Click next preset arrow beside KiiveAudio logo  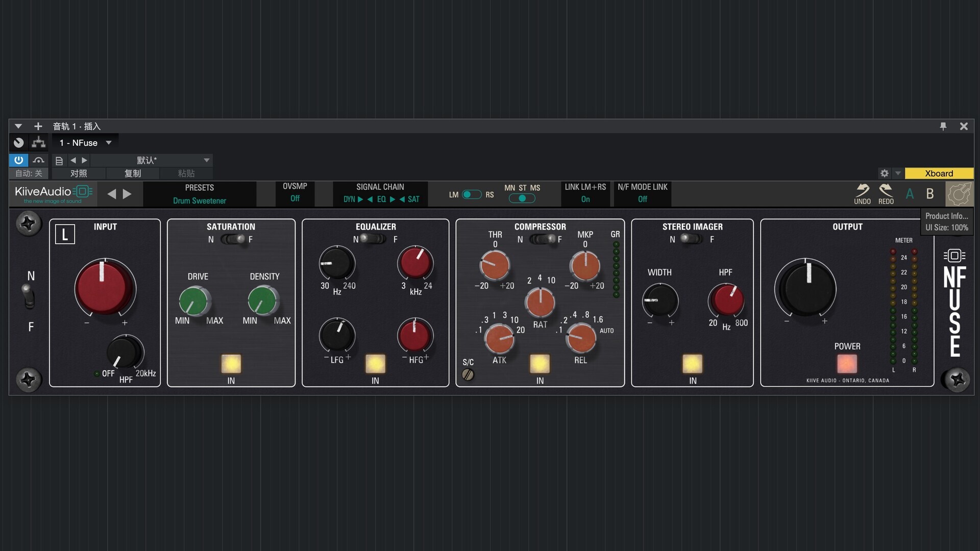pyautogui.click(x=128, y=194)
